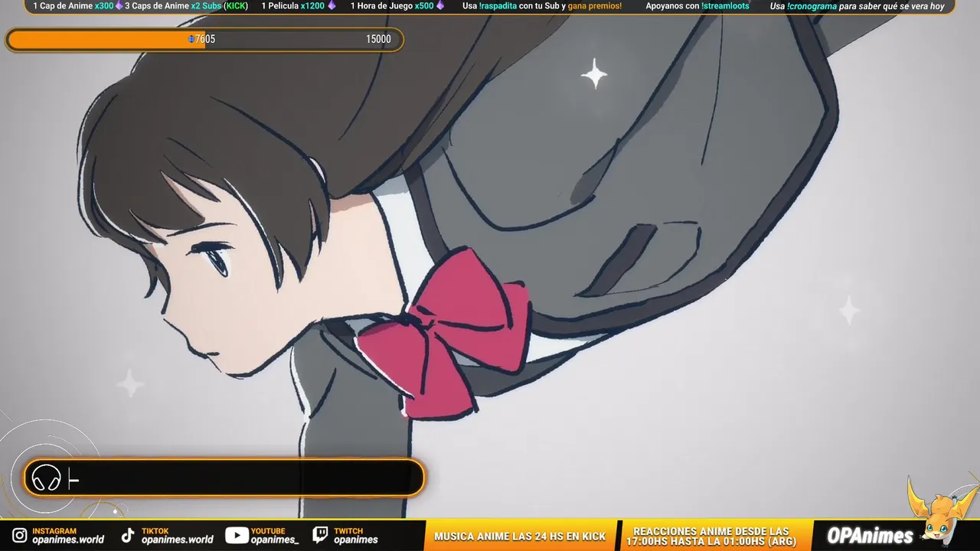Image resolution: width=980 pixels, height=551 pixels.
Task: Click the Instagram handle opanimes.world
Action: [68, 540]
